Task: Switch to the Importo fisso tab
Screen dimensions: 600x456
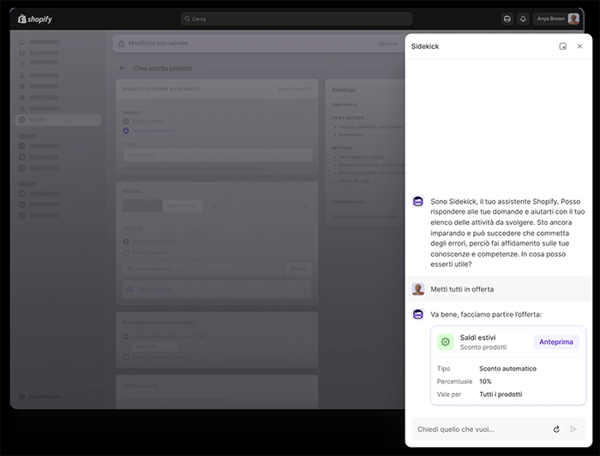Action: (x=182, y=206)
